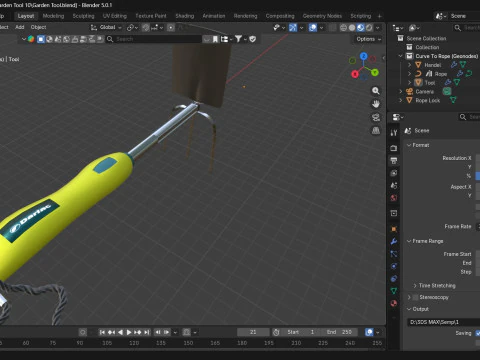Click the Tool modifier wrench in outliner
The height and width of the screenshot is (360, 480).
[x=448, y=82]
